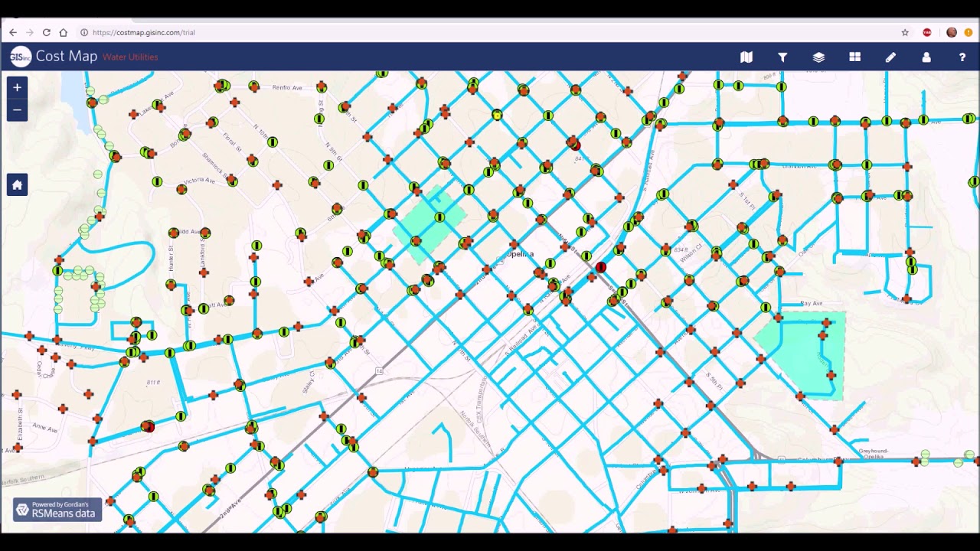
Task: Bookmark this page with the star
Action: tap(905, 32)
